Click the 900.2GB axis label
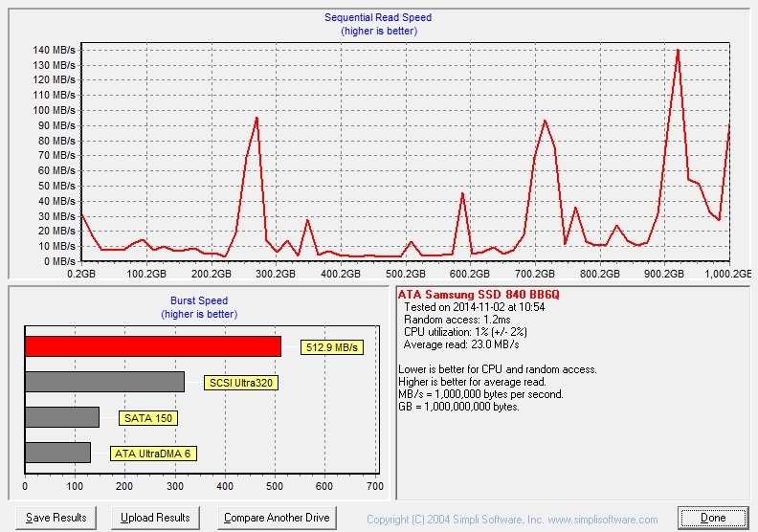The width and height of the screenshot is (758, 532). [664, 274]
